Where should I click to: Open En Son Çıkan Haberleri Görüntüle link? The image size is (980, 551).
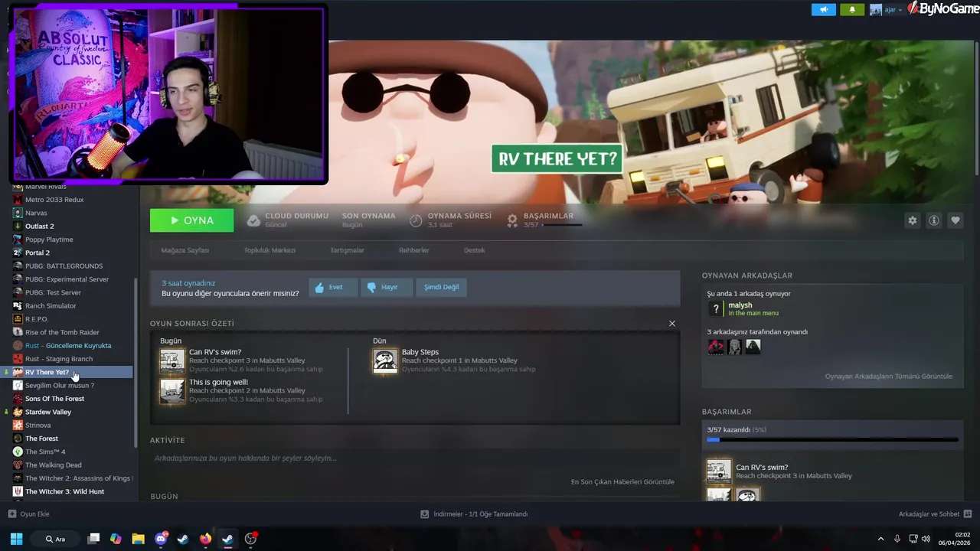622,482
